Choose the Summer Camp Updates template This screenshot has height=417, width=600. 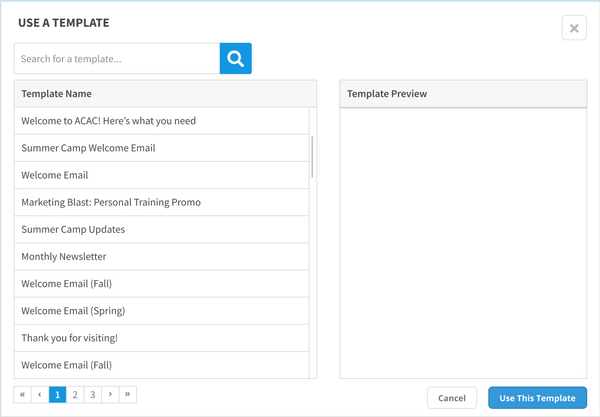[73, 230]
